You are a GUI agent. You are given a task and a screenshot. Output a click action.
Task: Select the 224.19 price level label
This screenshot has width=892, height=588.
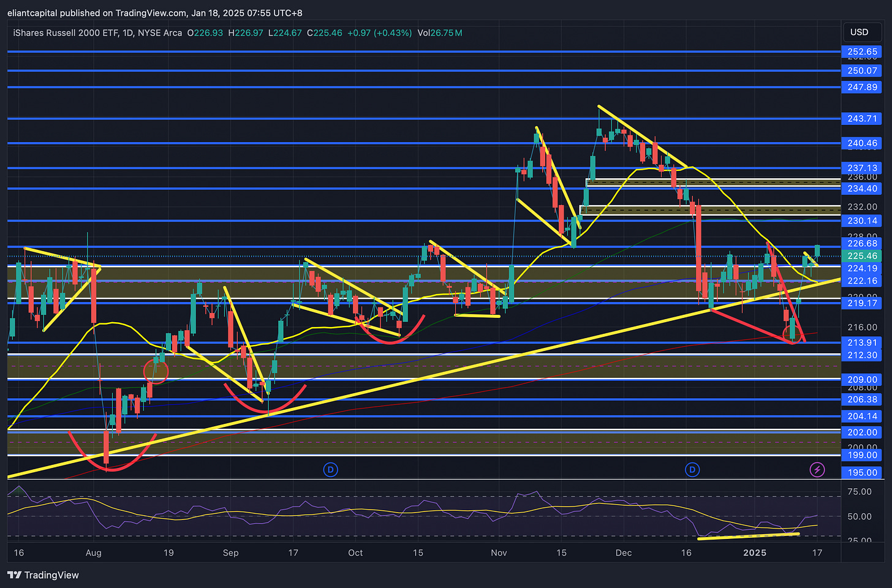tap(862, 268)
